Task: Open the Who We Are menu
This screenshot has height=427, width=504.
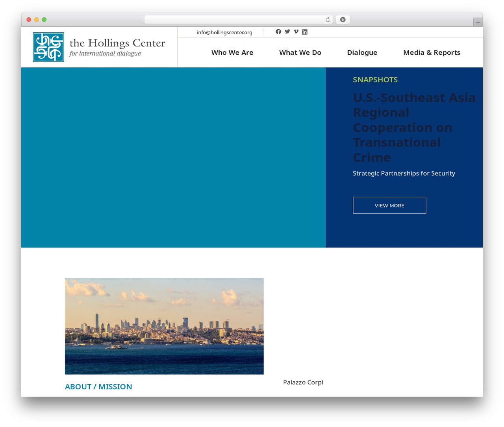Action: tap(232, 52)
